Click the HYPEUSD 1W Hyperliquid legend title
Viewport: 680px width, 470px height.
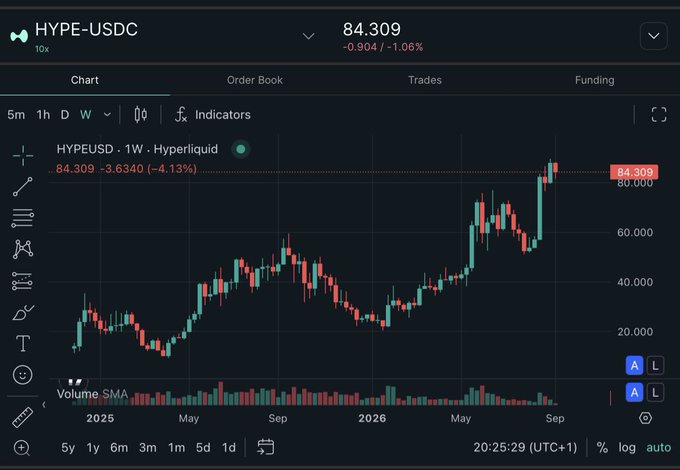tap(137, 149)
